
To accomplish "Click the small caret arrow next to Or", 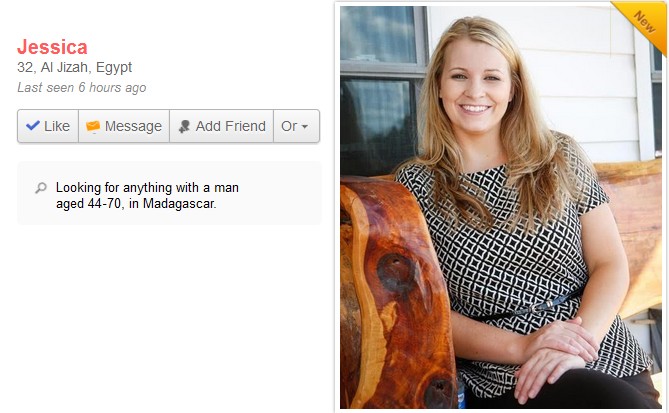I will 305,127.
